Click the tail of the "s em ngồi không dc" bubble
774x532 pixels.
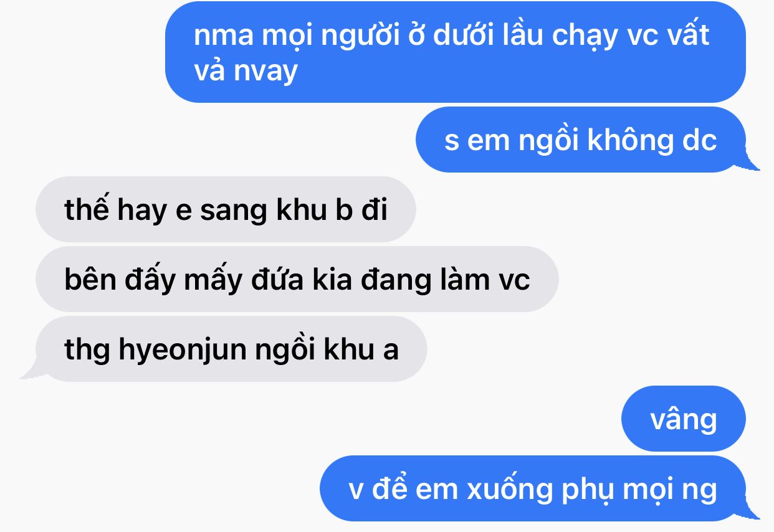click(x=752, y=163)
